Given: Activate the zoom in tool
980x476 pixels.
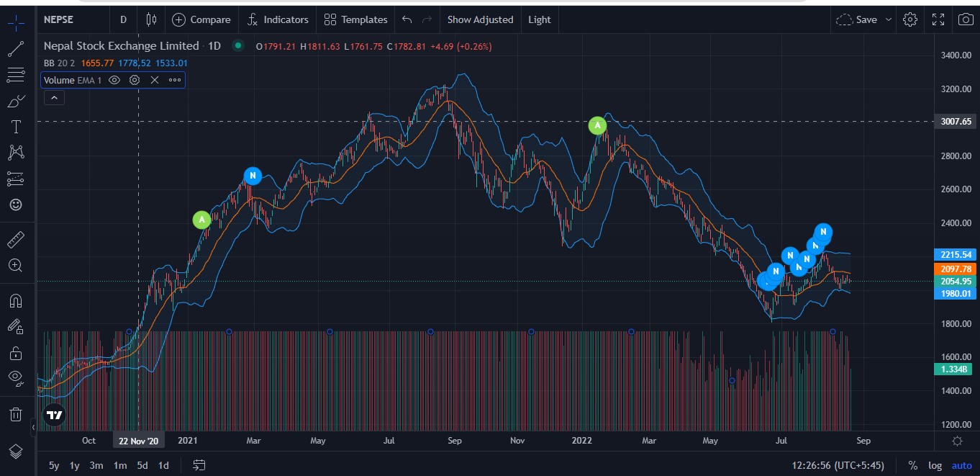Looking at the screenshot, I should point(16,265).
